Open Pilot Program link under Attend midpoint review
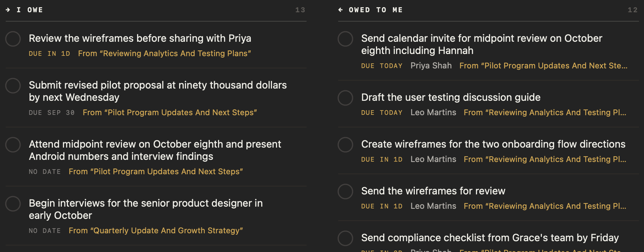644x252 pixels. (156, 171)
